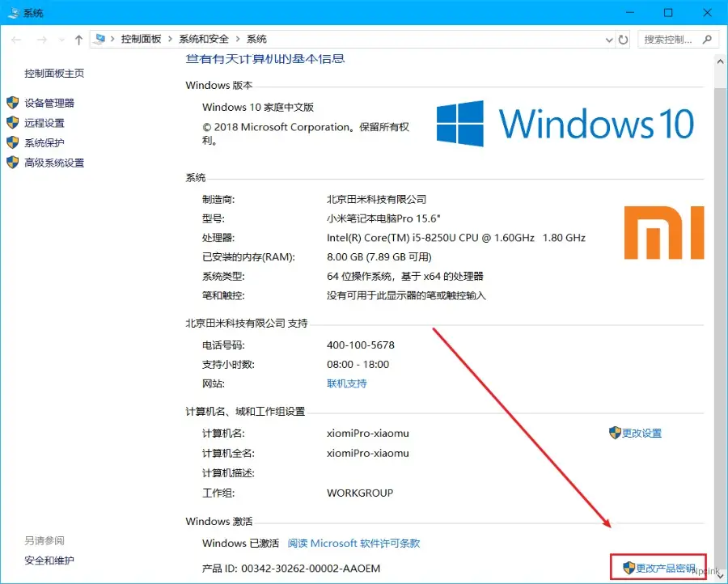Screen dimensions: 728x584
Task: Click shield icon next to 远程设置
Action: point(12,123)
